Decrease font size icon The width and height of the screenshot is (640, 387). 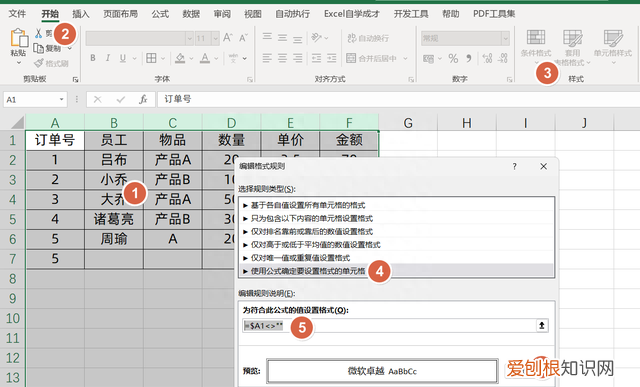pyautogui.click(x=243, y=38)
